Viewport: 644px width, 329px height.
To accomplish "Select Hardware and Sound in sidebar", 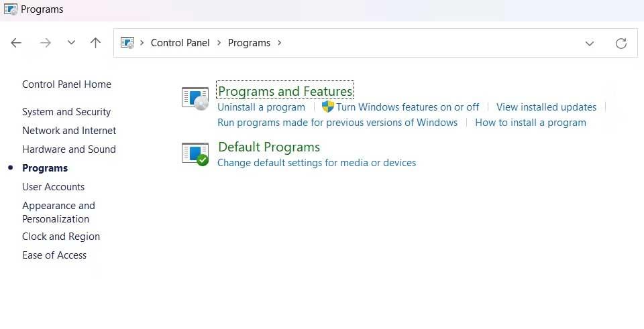I will click(69, 149).
